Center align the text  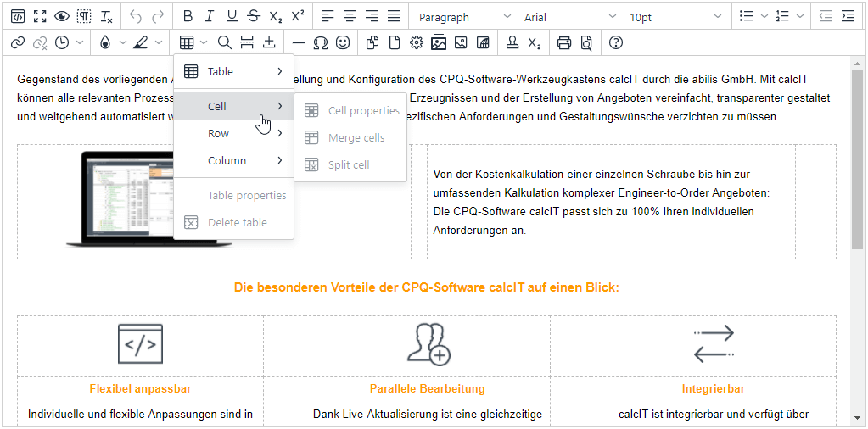350,17
